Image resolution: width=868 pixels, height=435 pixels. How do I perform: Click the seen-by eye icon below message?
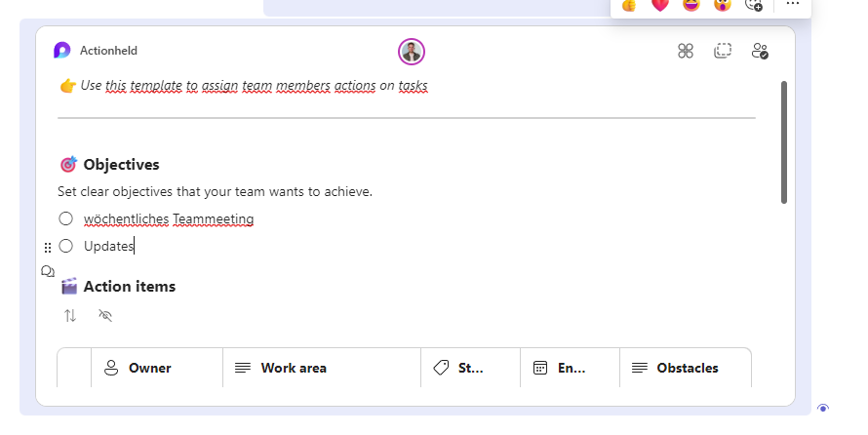tap(823, 409)
